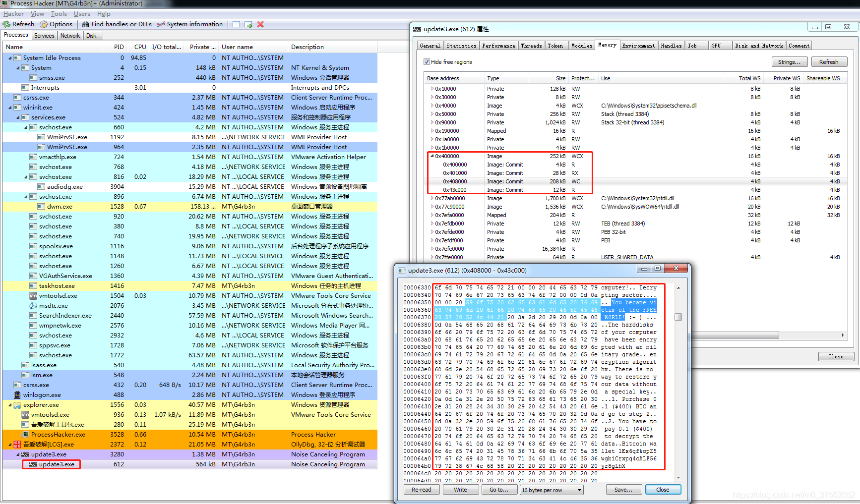The width and height of the screenshot is (860, 504).
Task: Open the System information chart icon
Action: (161, 24)
